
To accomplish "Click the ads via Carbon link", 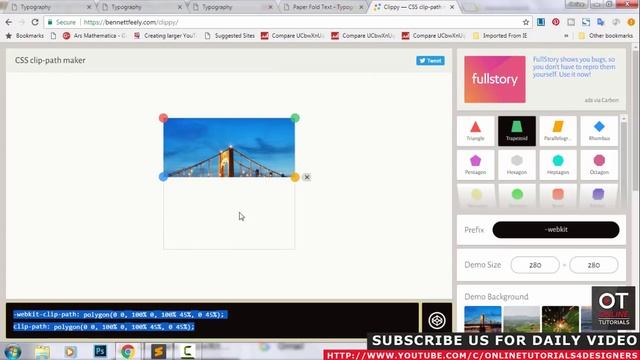I will tap(601, 100).
